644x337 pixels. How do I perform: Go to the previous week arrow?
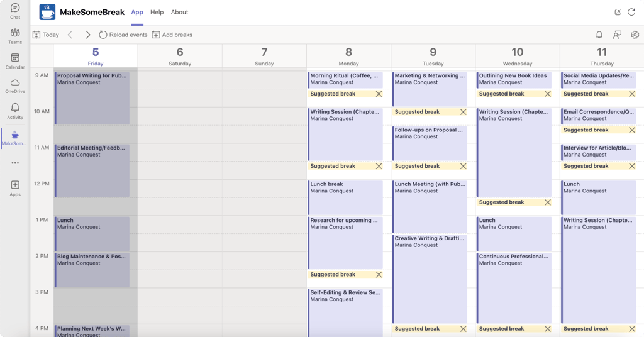click(x=70, y=35)
